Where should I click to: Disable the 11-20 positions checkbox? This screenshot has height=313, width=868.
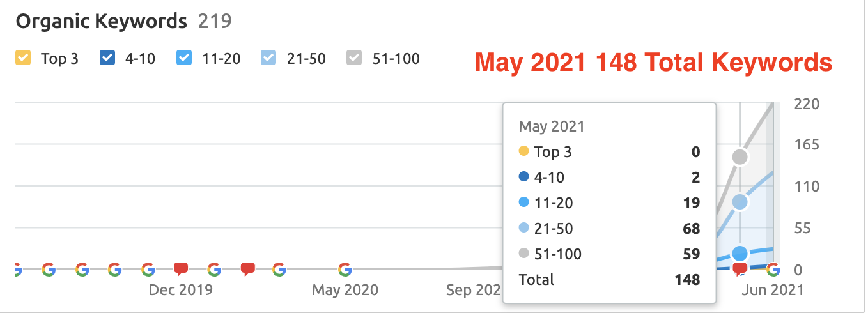tap(183, 59)
